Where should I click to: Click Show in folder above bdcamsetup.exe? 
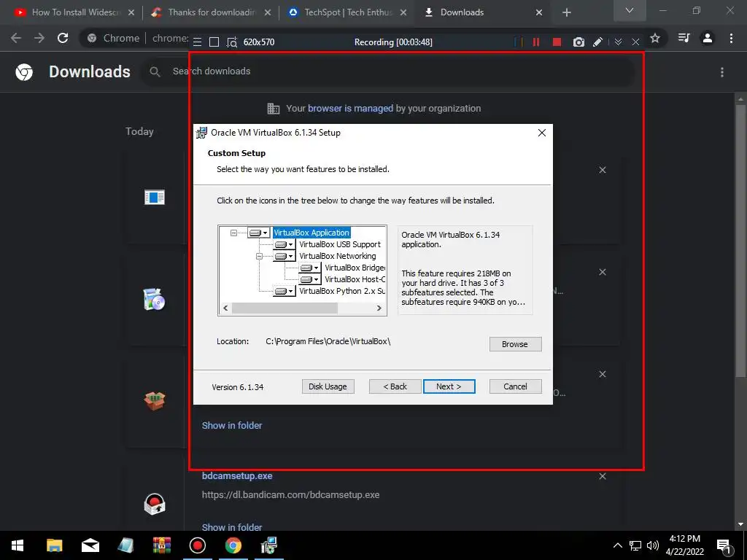pyautogui.click(x=231, y=426)
